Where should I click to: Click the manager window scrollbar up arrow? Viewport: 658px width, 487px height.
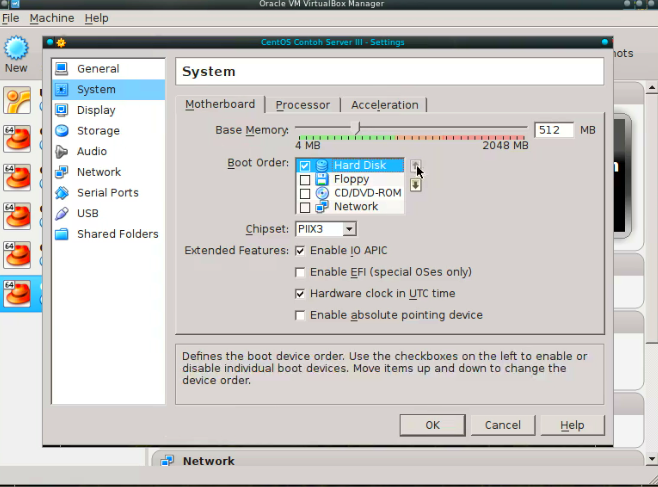click(x=651, y=88)
